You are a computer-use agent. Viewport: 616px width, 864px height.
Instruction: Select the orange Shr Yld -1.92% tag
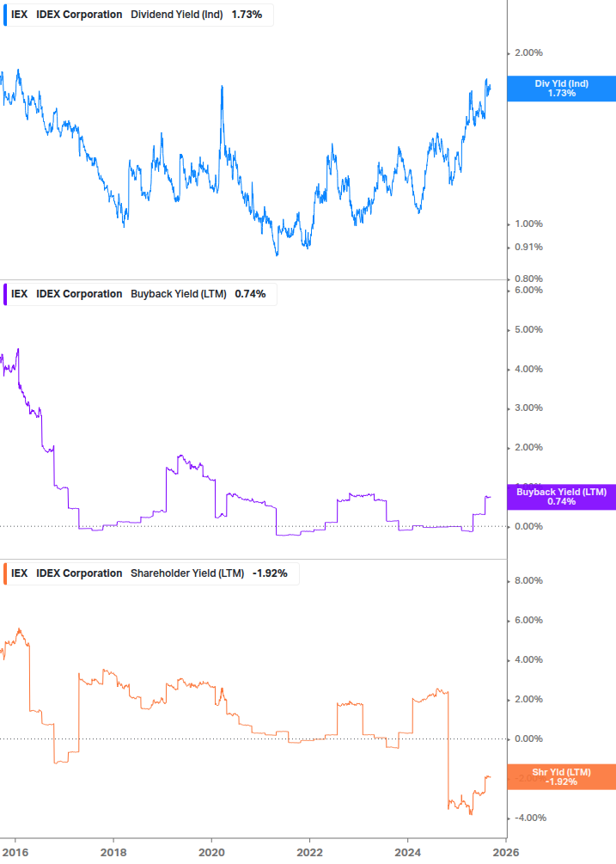[562, 777]
